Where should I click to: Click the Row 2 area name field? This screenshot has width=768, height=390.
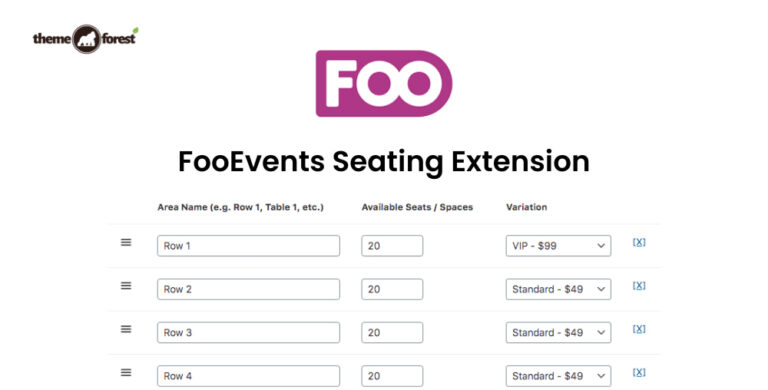[x=248, y=289]
